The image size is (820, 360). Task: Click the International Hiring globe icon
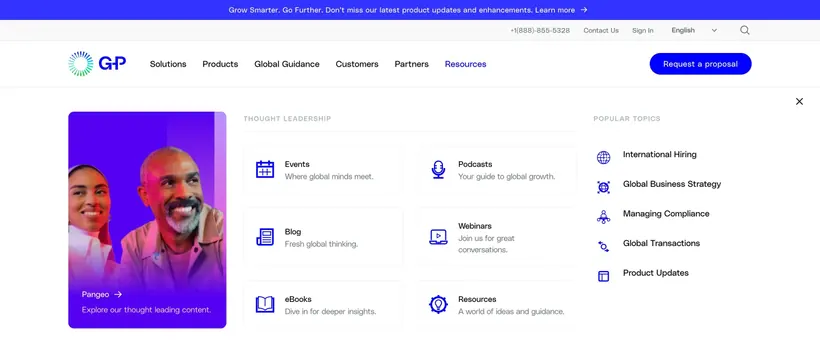[603, 158]
